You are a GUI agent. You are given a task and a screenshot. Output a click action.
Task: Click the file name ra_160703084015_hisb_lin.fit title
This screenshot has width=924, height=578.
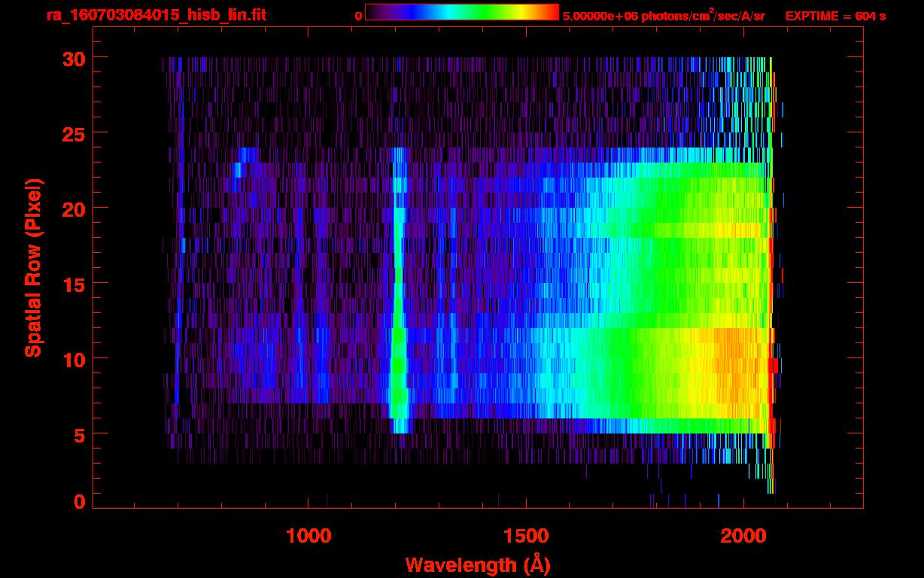(x=156, y=15)
